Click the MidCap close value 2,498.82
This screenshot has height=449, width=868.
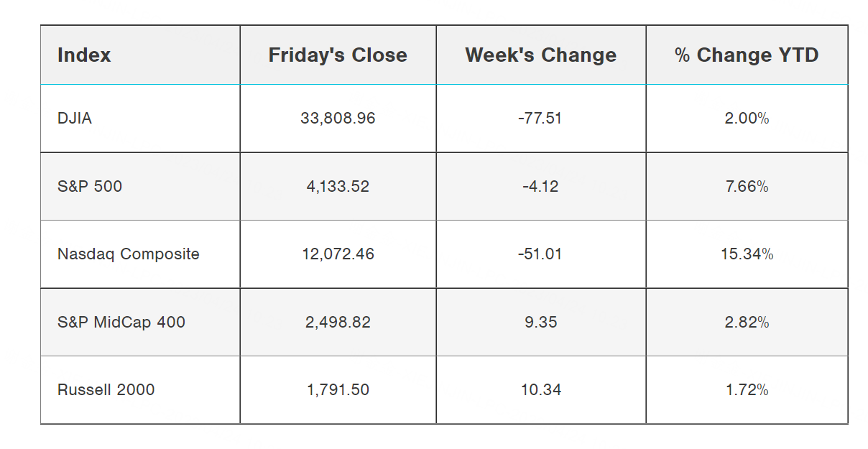pyautogui.click(x=338, y=323)
